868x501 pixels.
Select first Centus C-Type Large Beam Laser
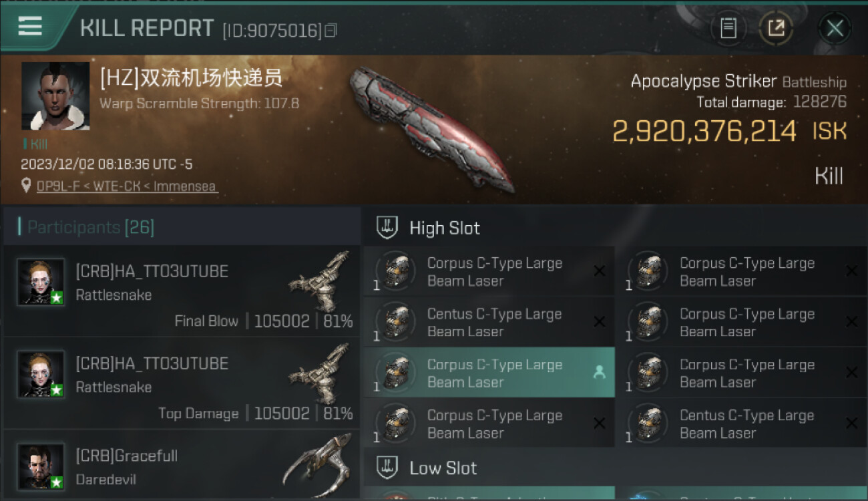click(x=489, y=322)
